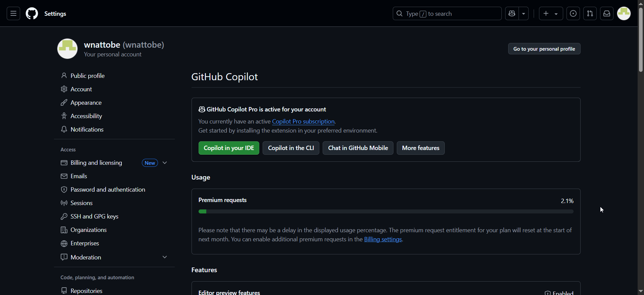Open the Billing settings link
This screenshot has height=295, width=644.
[x=383, y=239]
